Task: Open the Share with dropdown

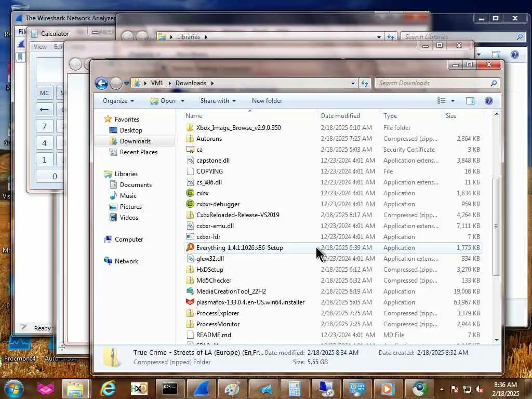Action: [x=218, y=101]
